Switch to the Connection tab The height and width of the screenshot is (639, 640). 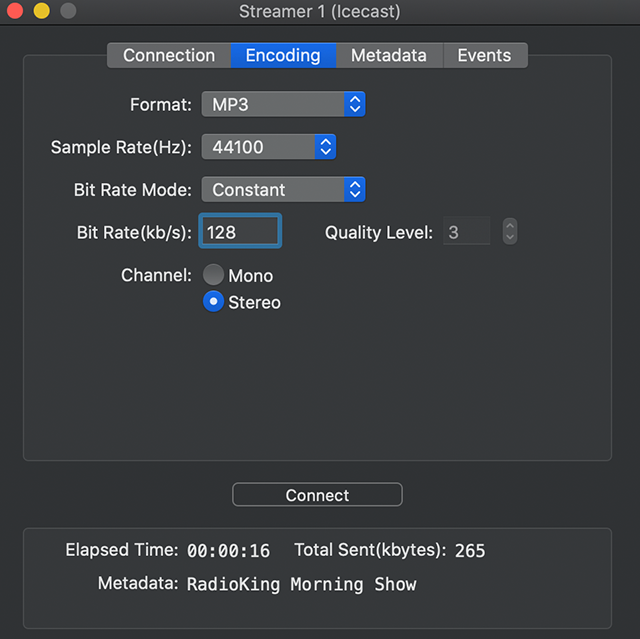click(169, 56)
